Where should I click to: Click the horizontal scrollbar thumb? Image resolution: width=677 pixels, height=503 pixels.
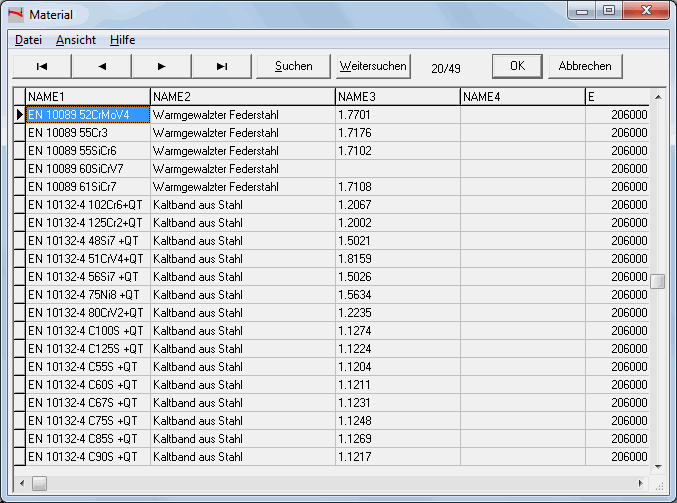[x=39, y=483]
